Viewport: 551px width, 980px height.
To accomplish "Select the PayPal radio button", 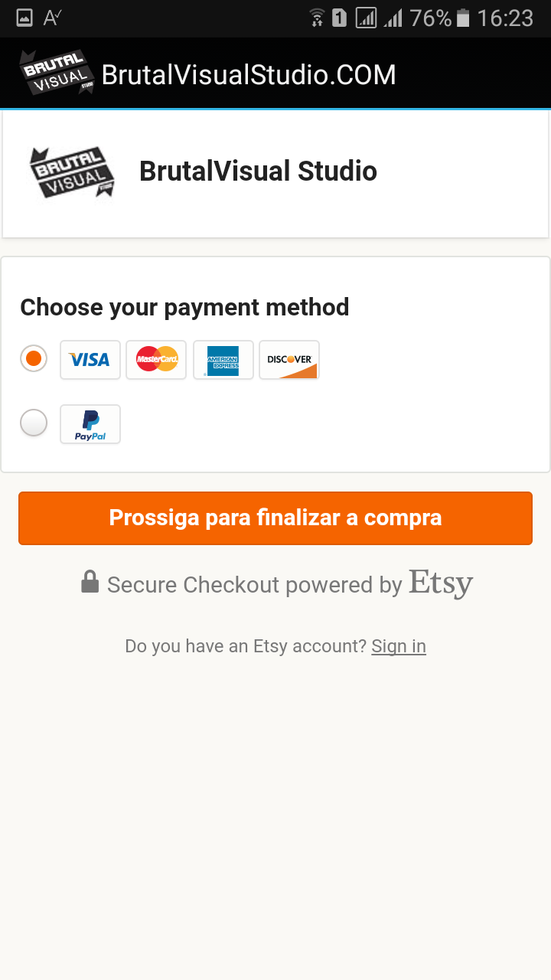I will 34,423.
